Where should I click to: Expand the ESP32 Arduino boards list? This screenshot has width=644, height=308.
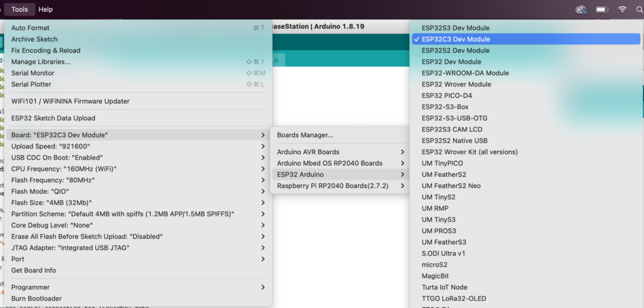tap(340, 175)
